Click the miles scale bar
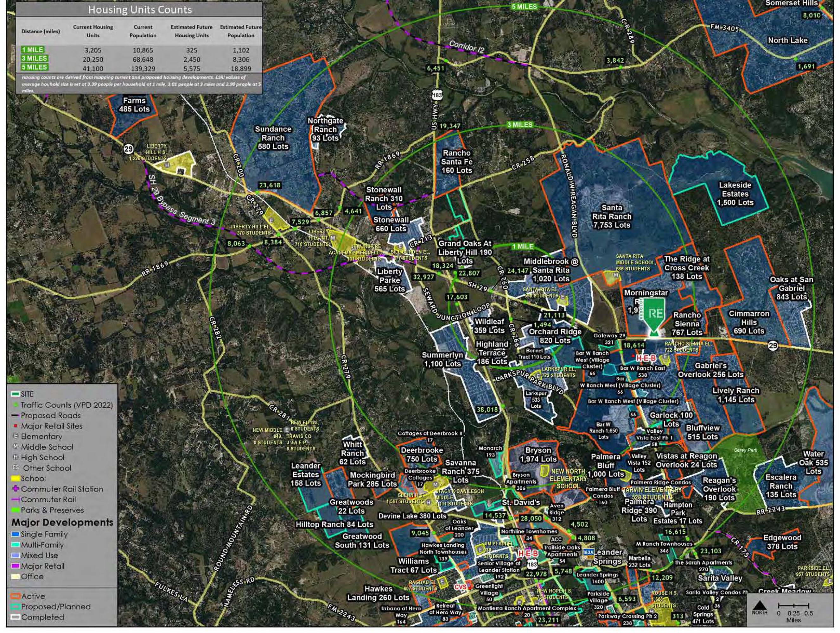Viewport: 840px width, 633px height. click(793, 606)
